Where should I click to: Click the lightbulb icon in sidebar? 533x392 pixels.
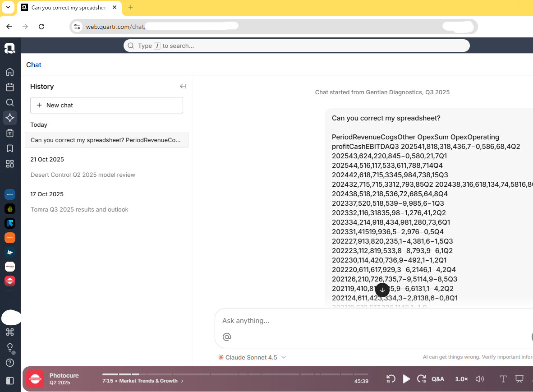(x=10, y=347)
